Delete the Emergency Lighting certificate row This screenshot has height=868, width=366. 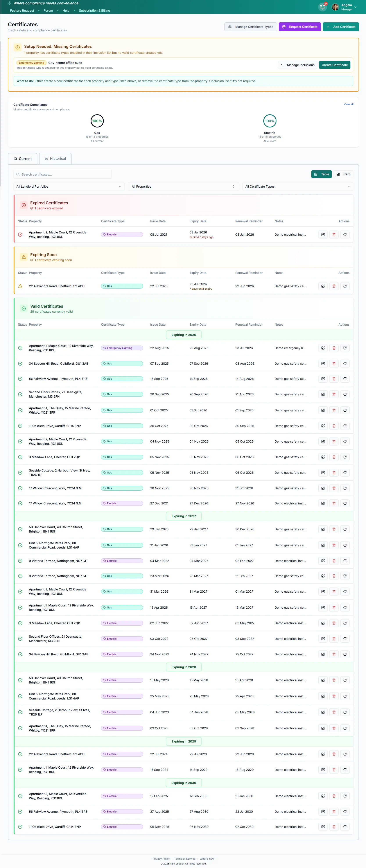coord(334,348)
